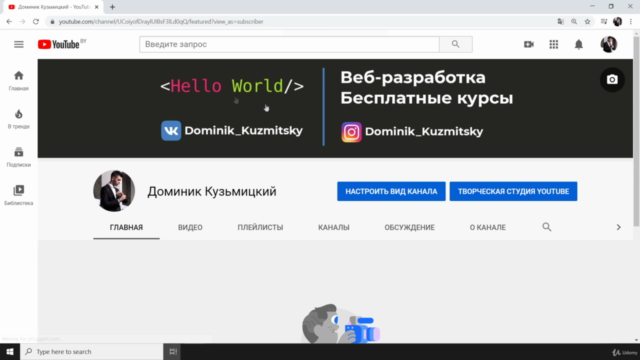Select the ГЛАВНАЯ tab

pos(126,227)
